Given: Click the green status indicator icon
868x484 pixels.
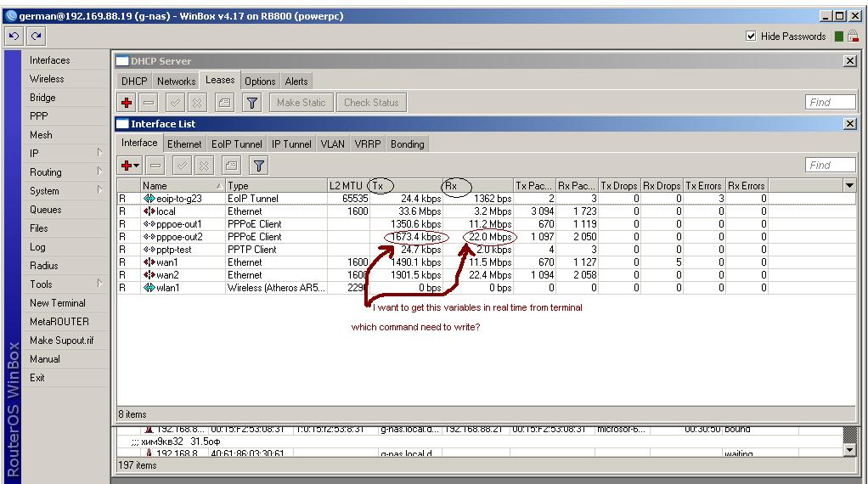Looking at the screenshot, I should pyautogui.click(x=838, y=37).
